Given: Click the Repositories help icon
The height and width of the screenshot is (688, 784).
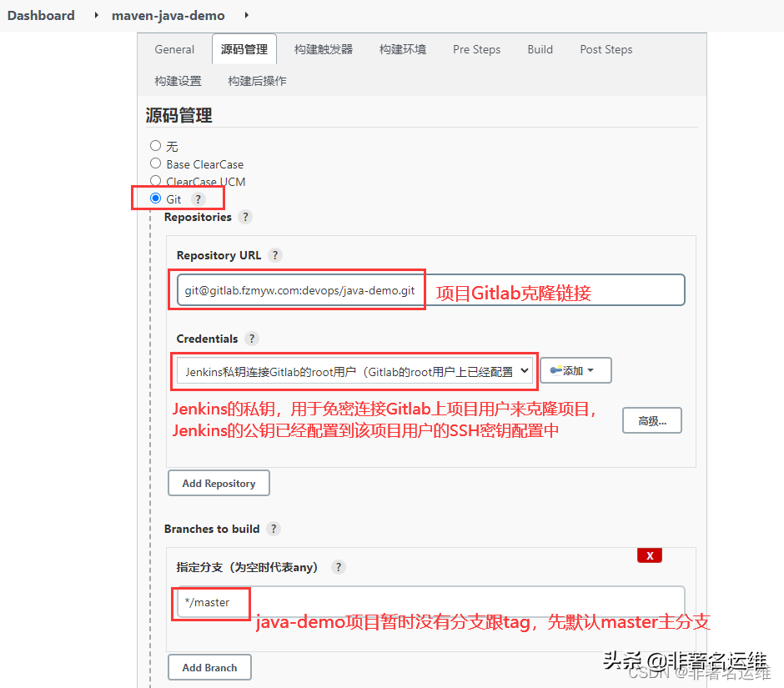Looking at the screenshot, I should pos(245,217).
